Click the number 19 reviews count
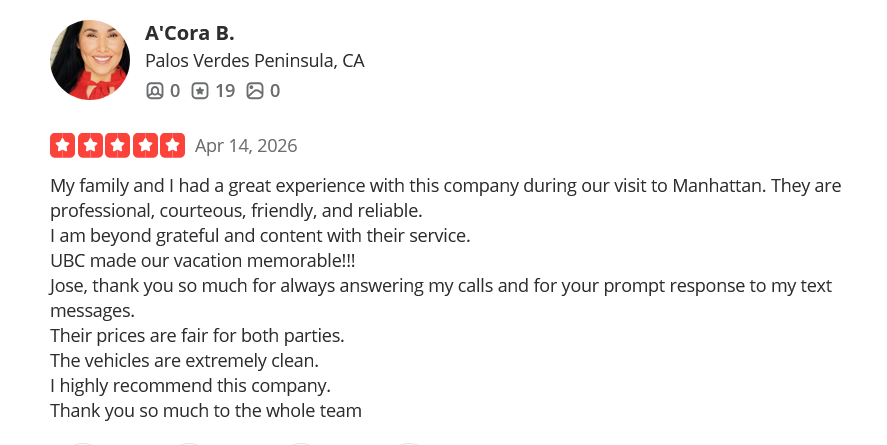This screenshot has width=887, height=445. tap(225, 91)
